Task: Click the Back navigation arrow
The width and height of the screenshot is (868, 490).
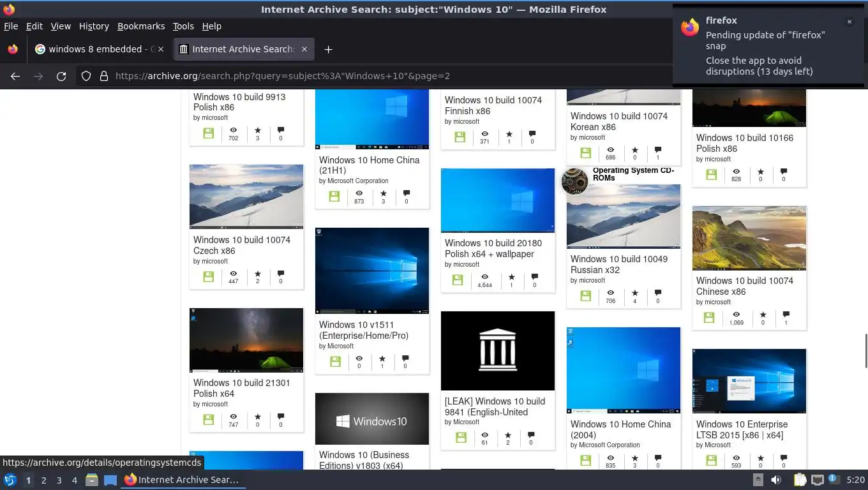Action: click(x=15, y=76)
